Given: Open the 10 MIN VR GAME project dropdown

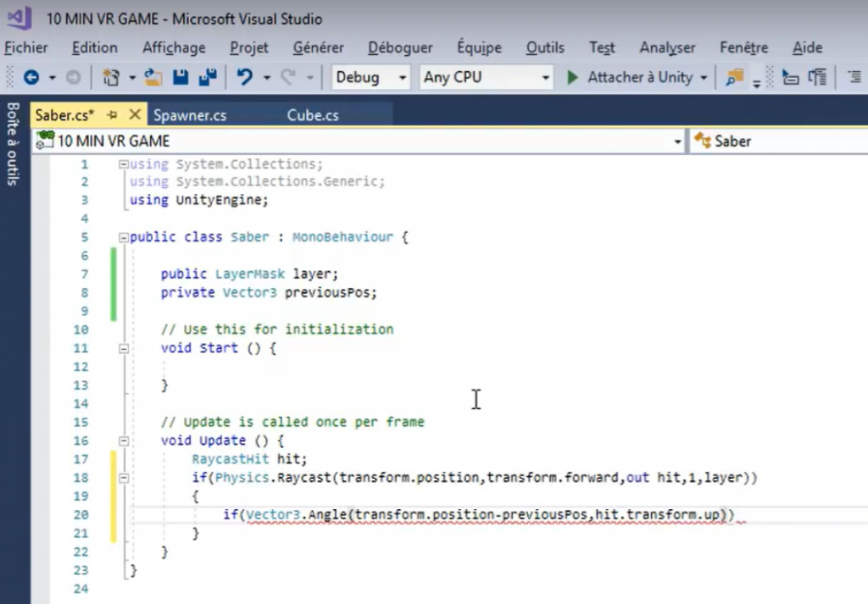Looking at the screenshot, I should point(677,141).
